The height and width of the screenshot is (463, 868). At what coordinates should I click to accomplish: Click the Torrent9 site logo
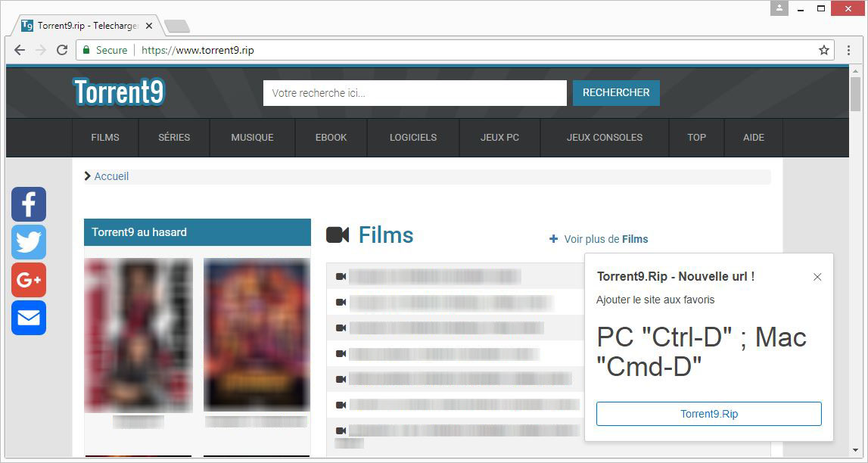pyautogui.click(x=119, y=92)
